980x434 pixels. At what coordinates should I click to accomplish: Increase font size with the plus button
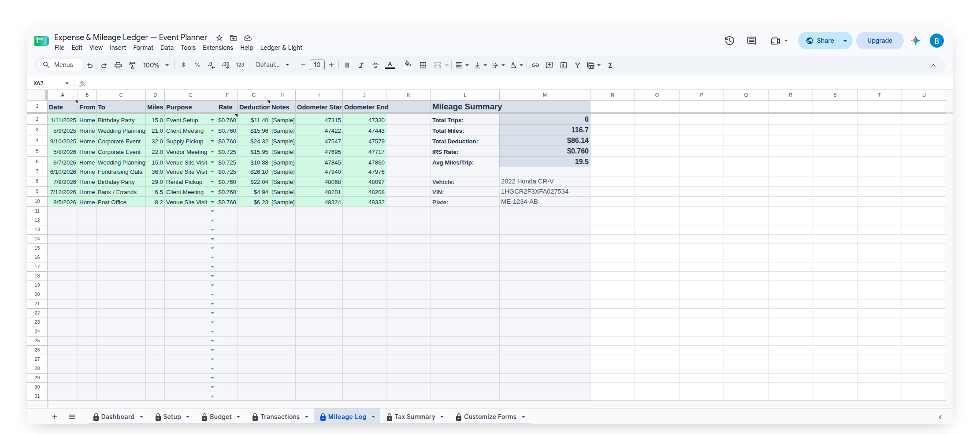pos(331,65)
